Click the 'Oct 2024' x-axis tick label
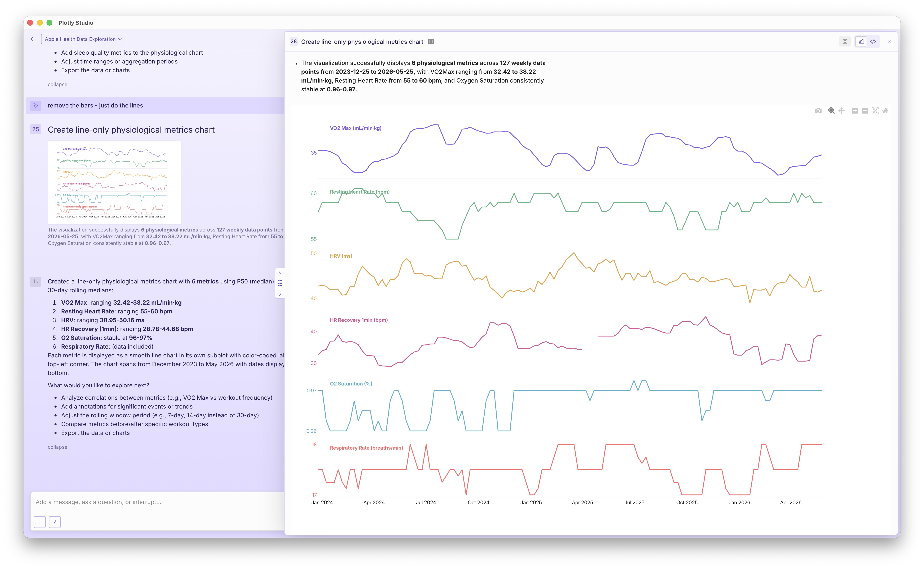924x569 pixels. pyautogui.click(x=478, y=503)
